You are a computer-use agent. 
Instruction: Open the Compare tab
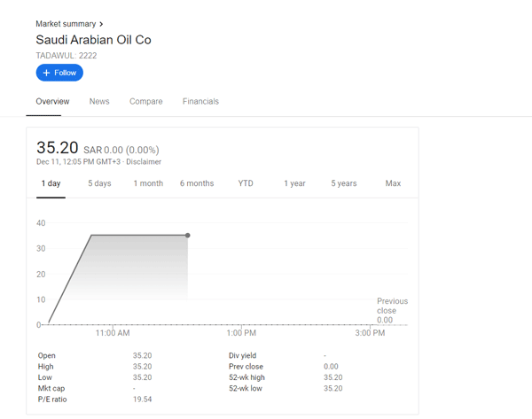click(146, 102)
